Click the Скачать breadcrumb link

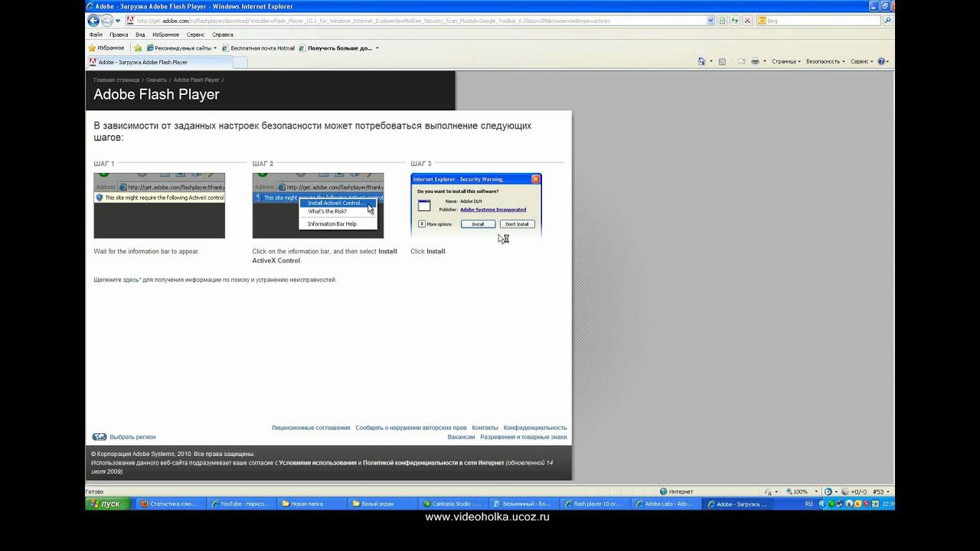pos(156,80)
